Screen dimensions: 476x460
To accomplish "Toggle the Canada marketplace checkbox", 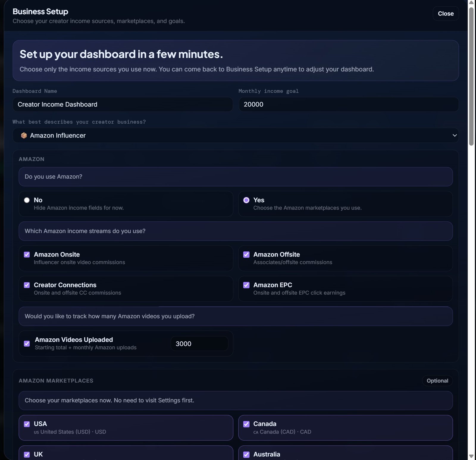I will coord(246,424).
